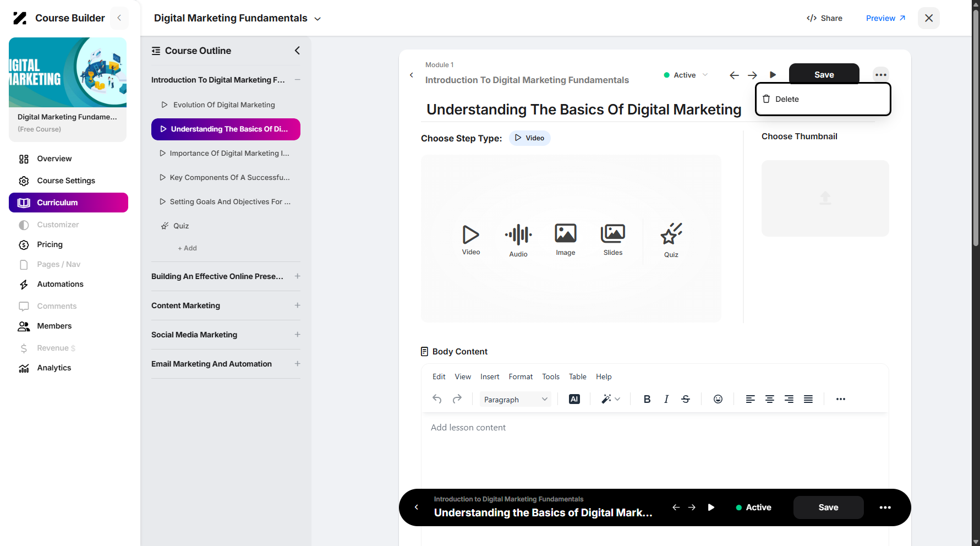Image resolution: width=980 pixels, height=546 pixels.
Task: Open the Table editor menu
Action: pos(578,376)
